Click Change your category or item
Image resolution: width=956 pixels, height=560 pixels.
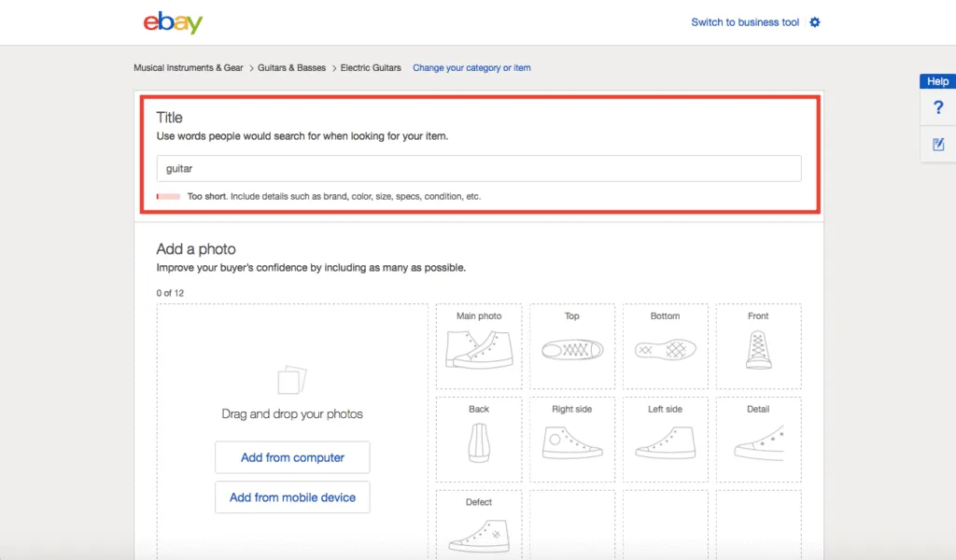point(471,67)
